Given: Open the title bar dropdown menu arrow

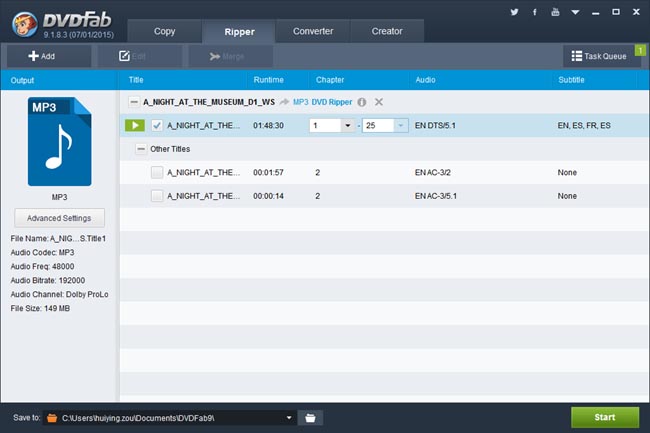Looking at the screenshot, I should [x=575, y=12].
